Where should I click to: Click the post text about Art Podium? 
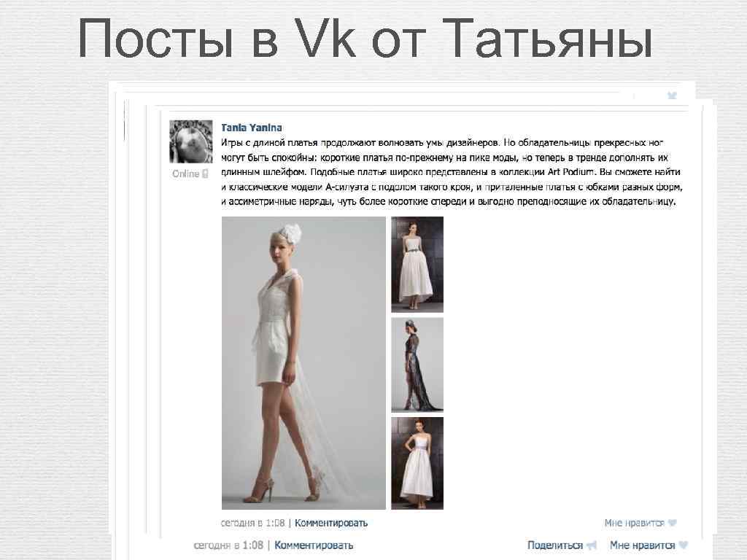tap(452, 172)
